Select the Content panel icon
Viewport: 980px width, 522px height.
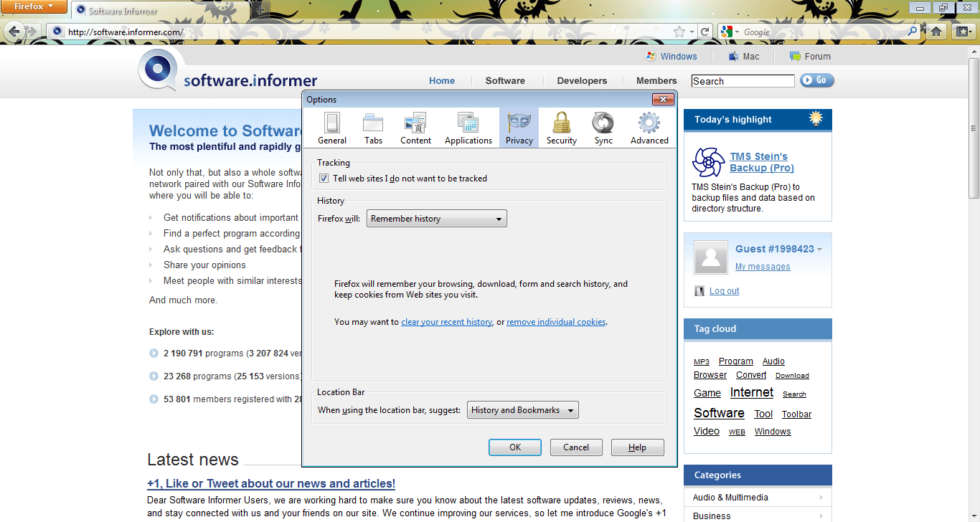[415, 128]
